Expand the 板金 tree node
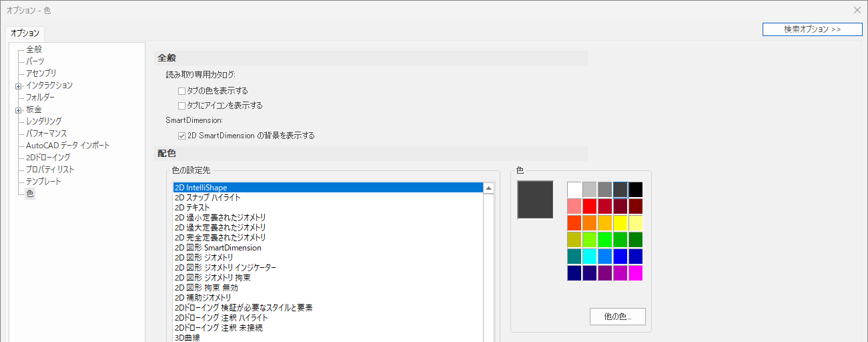 [19, 110]
